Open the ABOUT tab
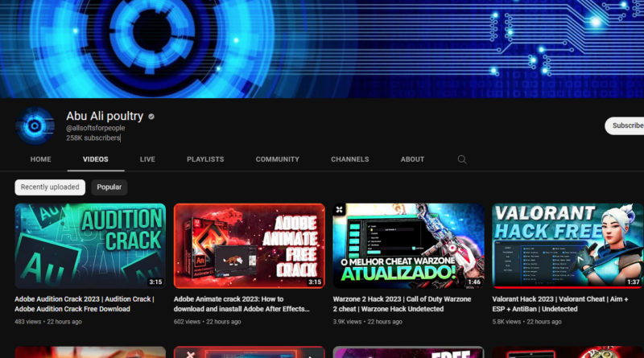The width and height of the screenshot is (644, 358). click(x=412, y=159)
